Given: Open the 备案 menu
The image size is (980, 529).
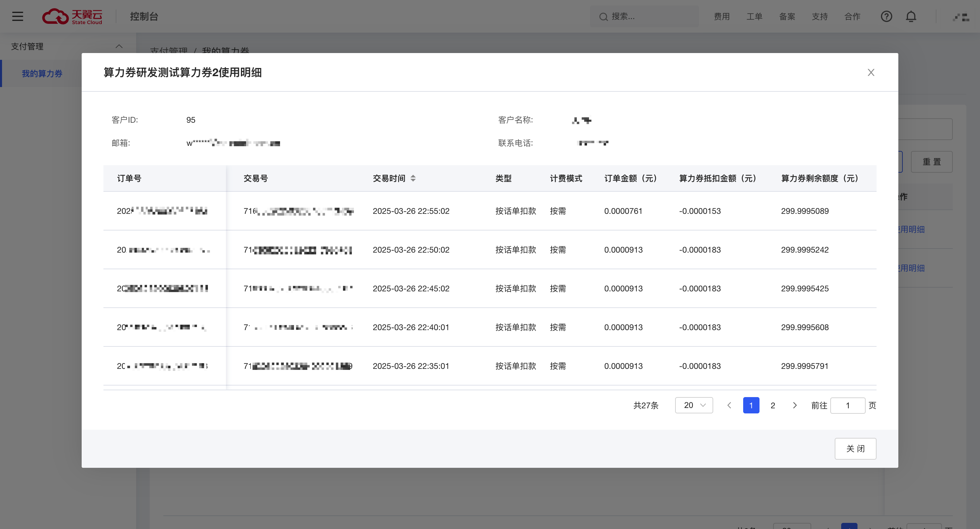Looking at the screenshot, I should (787, 16).
